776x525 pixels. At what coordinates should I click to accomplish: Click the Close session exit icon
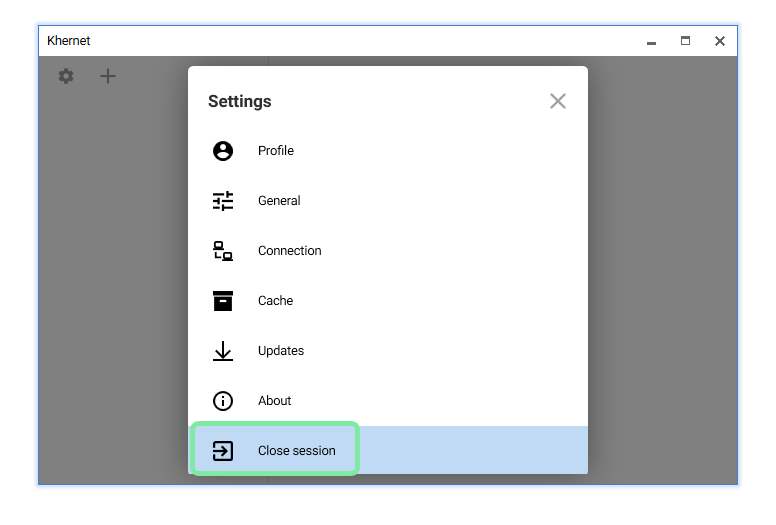pos(223,451)
